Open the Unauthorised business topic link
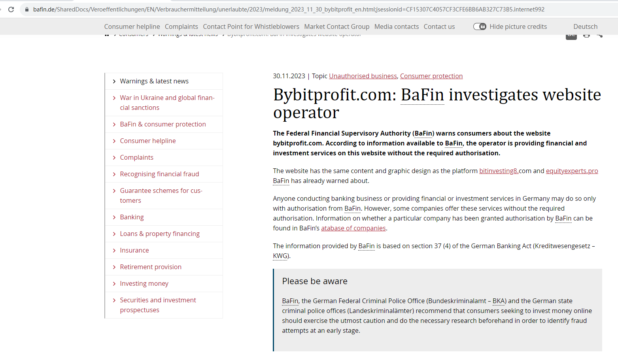Screen dimensions: 618x364 pos(363,76)
